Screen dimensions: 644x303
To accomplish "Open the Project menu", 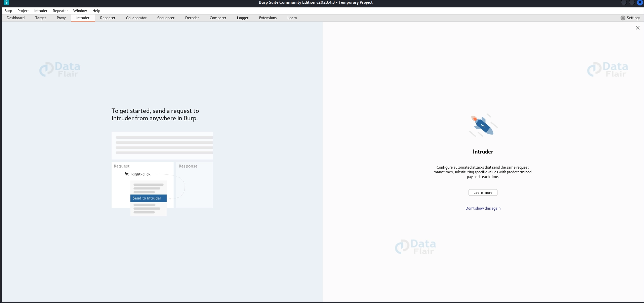I will 23,11.
